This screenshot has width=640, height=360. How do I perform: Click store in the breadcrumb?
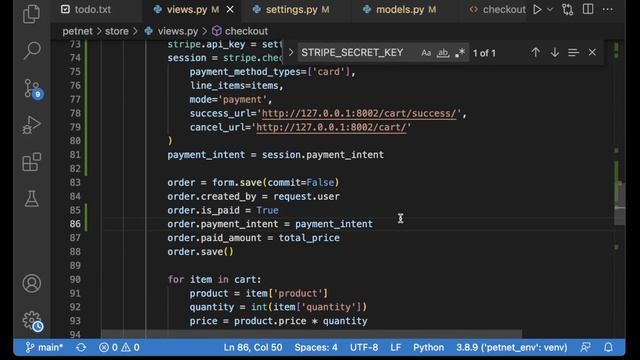coord(117,31)
